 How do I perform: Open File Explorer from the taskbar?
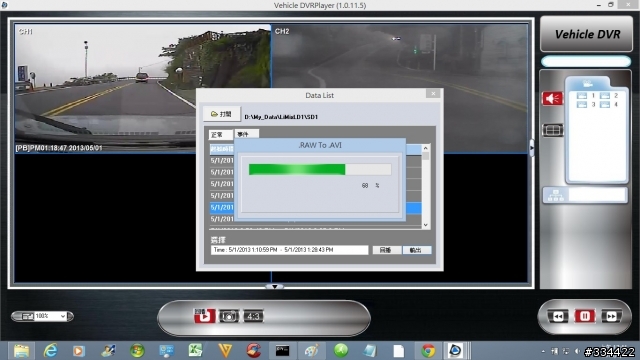(x=21, y=351)
